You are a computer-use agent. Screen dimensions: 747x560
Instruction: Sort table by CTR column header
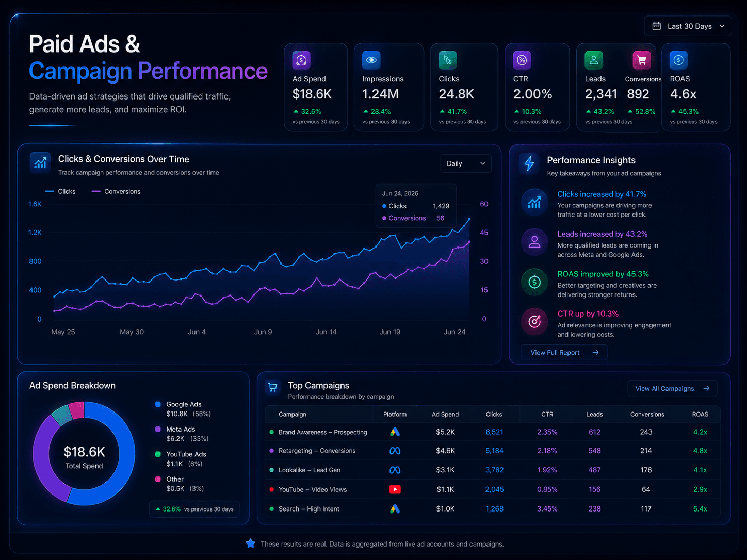(x=547, y=415)
